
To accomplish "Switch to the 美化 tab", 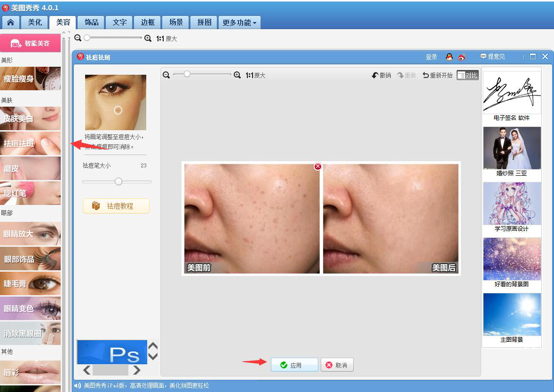I will click(x=34, y=22).
